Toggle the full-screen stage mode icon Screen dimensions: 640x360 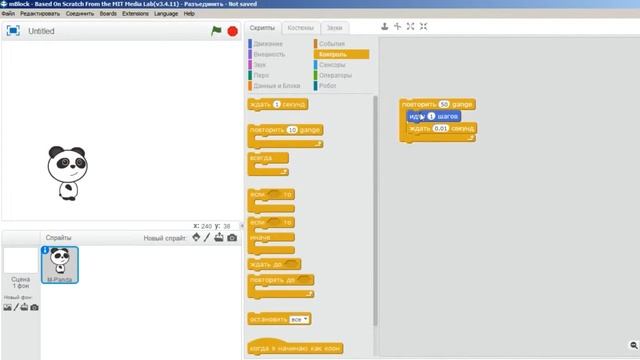[13, 31]
